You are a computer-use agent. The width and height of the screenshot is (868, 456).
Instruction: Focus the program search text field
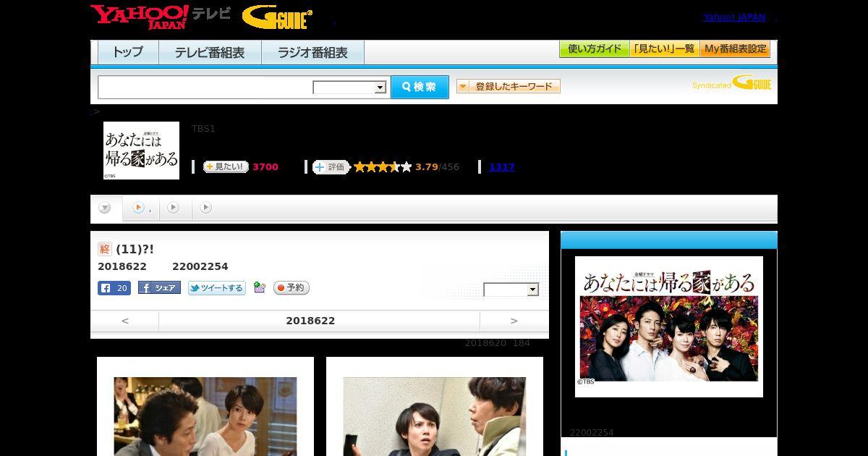pos(205,87)
